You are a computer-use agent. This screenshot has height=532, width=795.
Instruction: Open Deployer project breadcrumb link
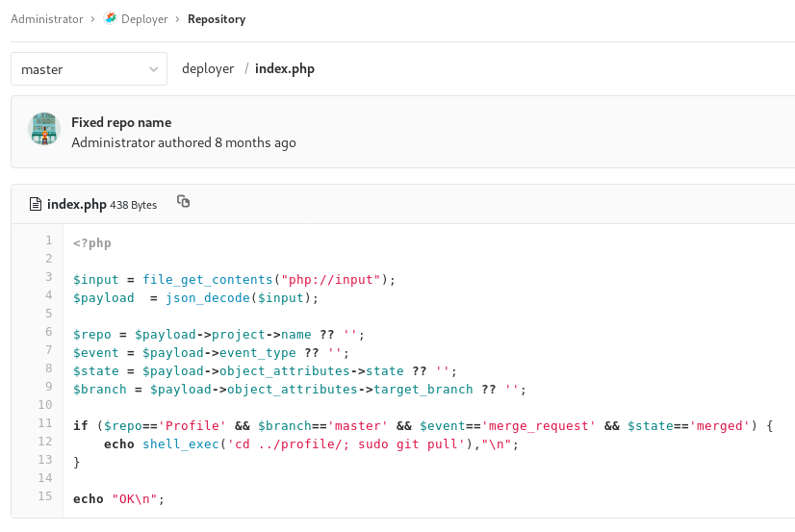coord(143,19)
